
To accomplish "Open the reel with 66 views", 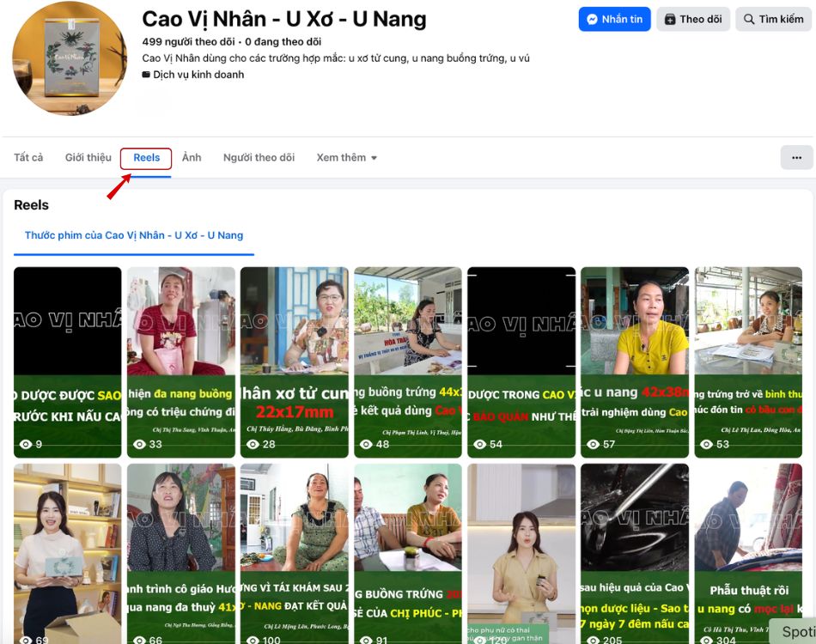I will 181,554.
